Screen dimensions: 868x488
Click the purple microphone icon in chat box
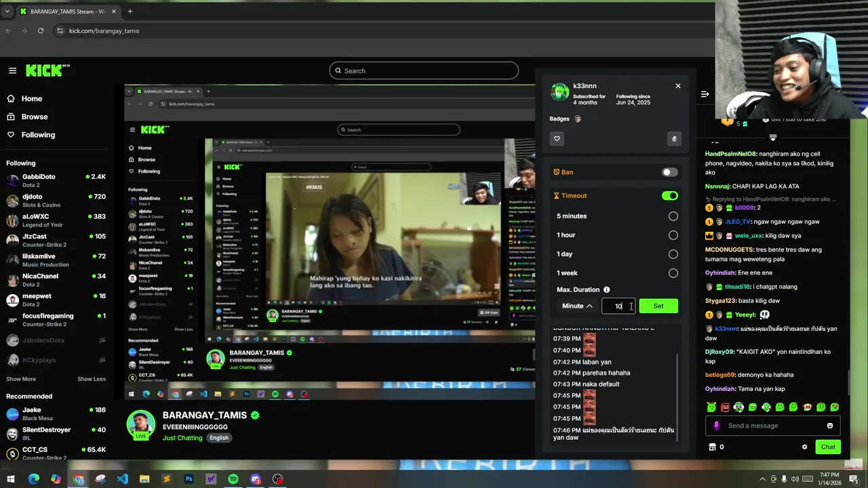pyautogui.click(x=716, y=426)
